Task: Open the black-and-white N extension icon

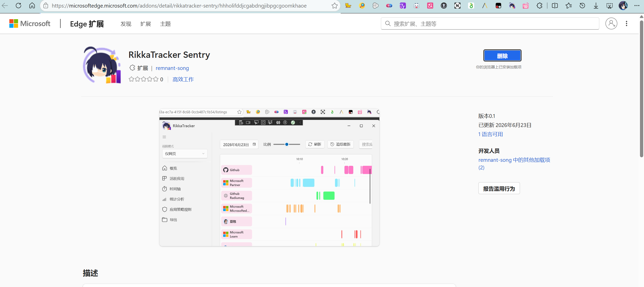Action: point(457,6)
